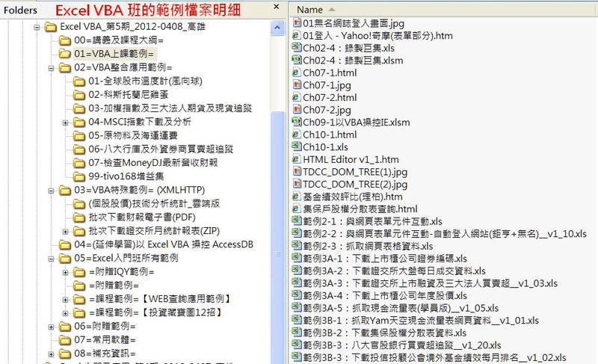
Task: Click folder icon of 02=VBA整合應用範例=
Action: click(x=65, y=67)
